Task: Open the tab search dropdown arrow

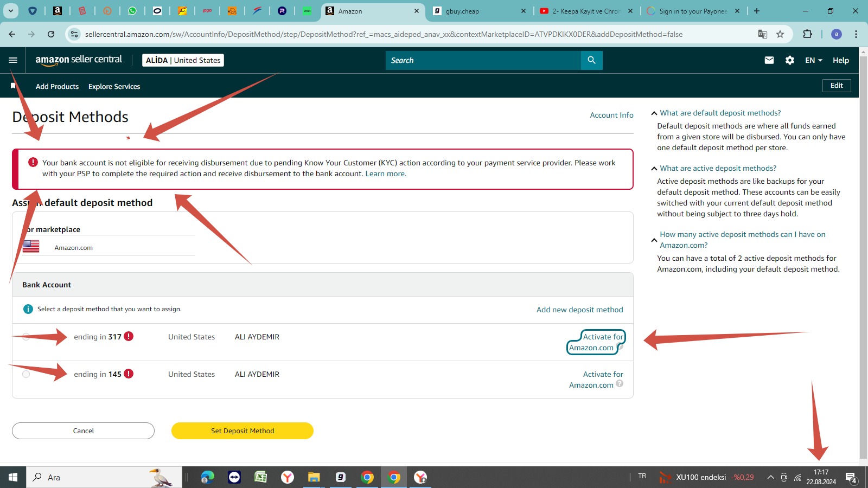Action: pos(11,11)
